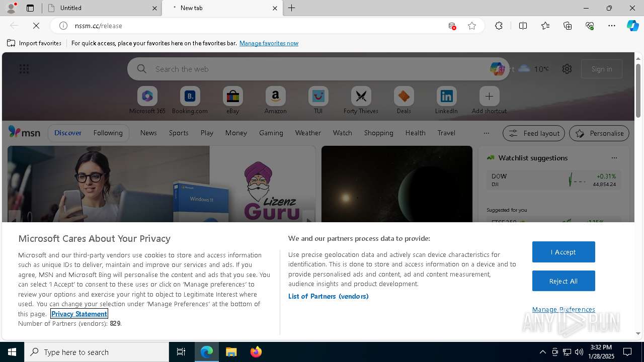The image size is (644, 362).
Task: Open Manage Preferences link
Action: [x=563, y=309]
